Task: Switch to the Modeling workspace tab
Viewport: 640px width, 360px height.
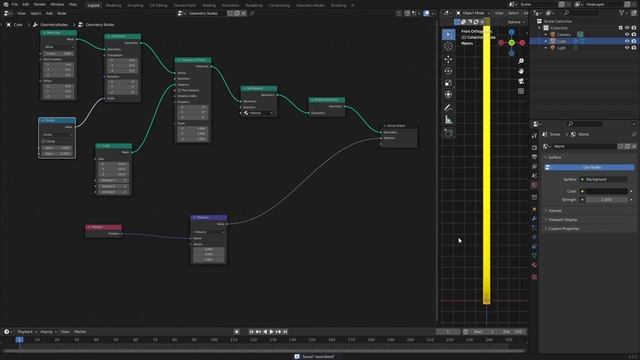Action: click(x=113, y=5)
